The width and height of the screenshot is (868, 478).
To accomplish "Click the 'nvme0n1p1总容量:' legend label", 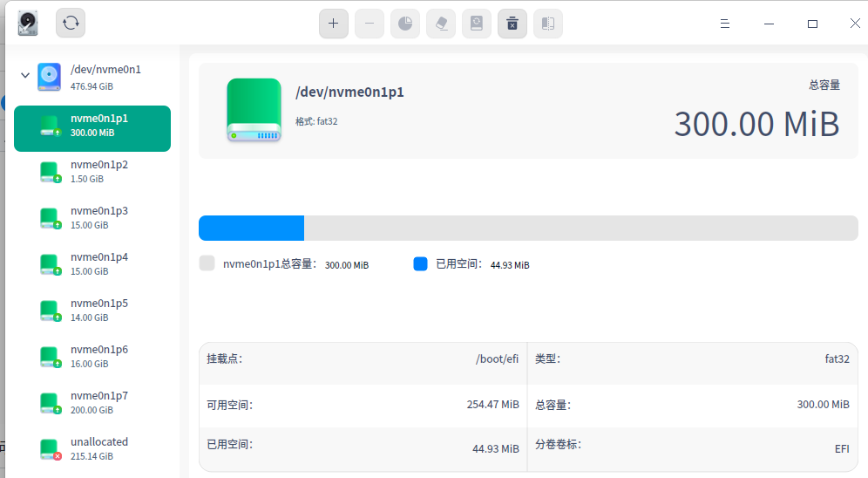I will [x=270, y=264].
